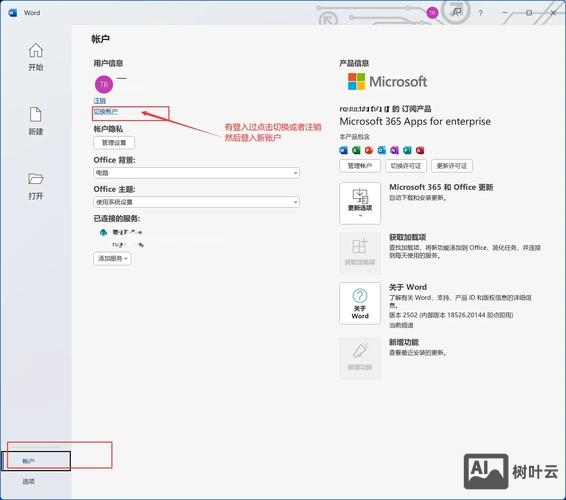Click the OneNote icon in product list
Viewport: 566px width, 500px height.
coord(394,150)
